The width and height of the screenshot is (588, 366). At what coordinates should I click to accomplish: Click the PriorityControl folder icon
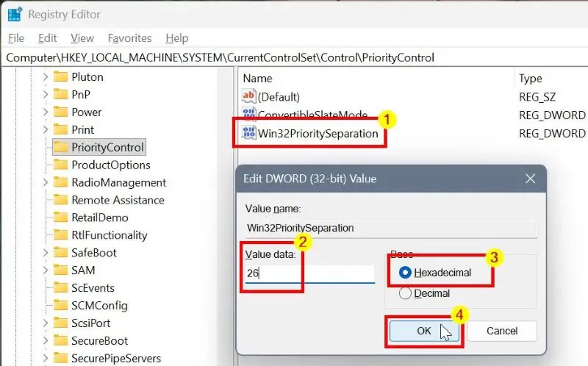point(60,147)
